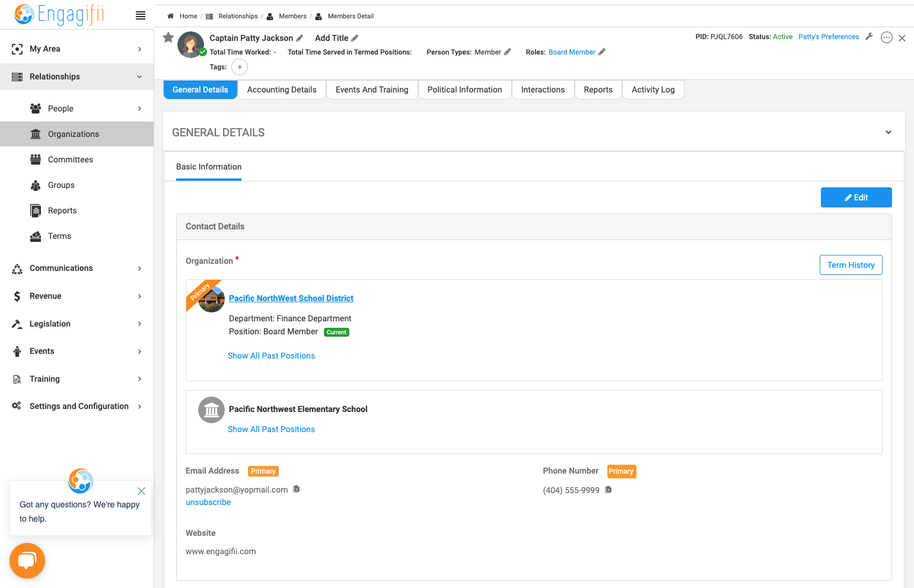Expand the My Area menu
The image size is (914, 588).
click(77, 49)
